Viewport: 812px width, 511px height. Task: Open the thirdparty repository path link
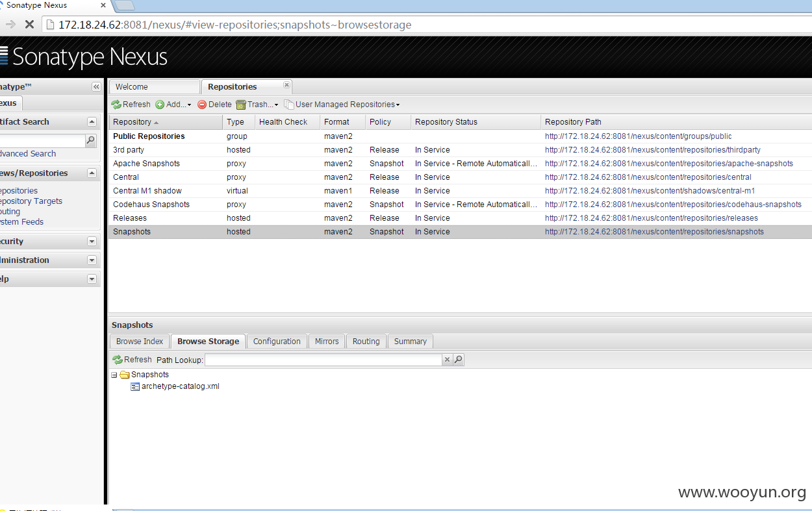pyautogui.click(x=653, y=150)
